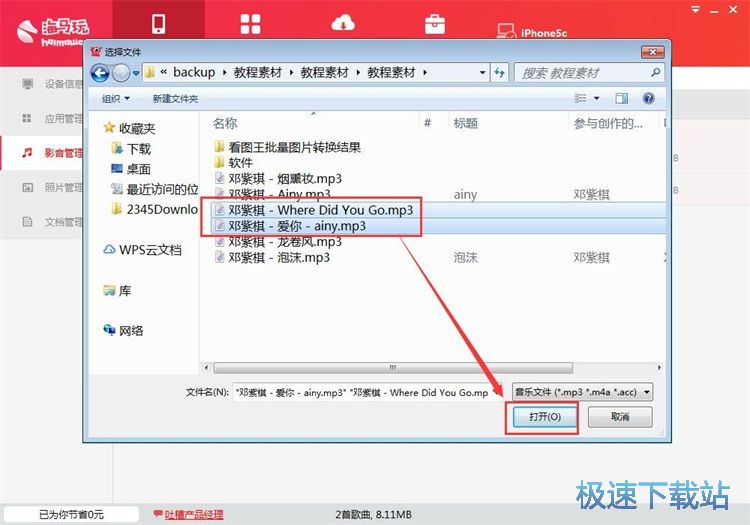The width and height of the screenshot is (750, 525).
Task: Select file 邓紫棋 - 泡沫.mp3
Action: coord(272,257)
